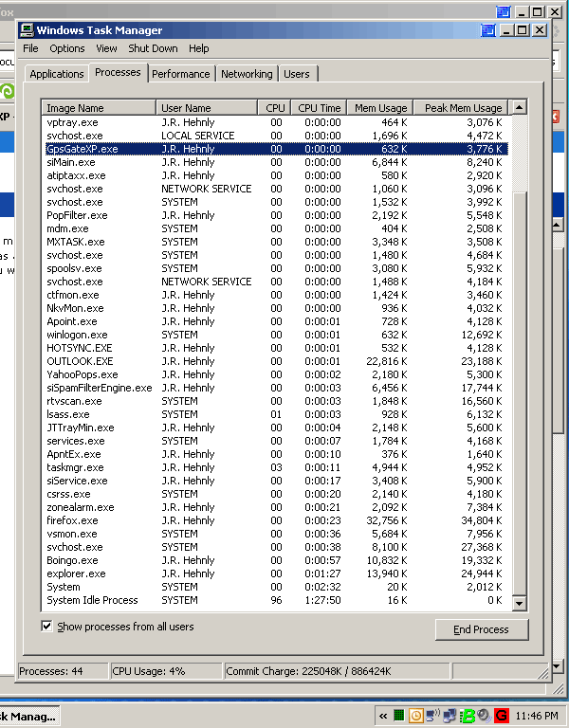Image resolution: width=569 pixels, height=728 pixels.
Task: Sort by Mem Usage column header
Action: point(379,108)
